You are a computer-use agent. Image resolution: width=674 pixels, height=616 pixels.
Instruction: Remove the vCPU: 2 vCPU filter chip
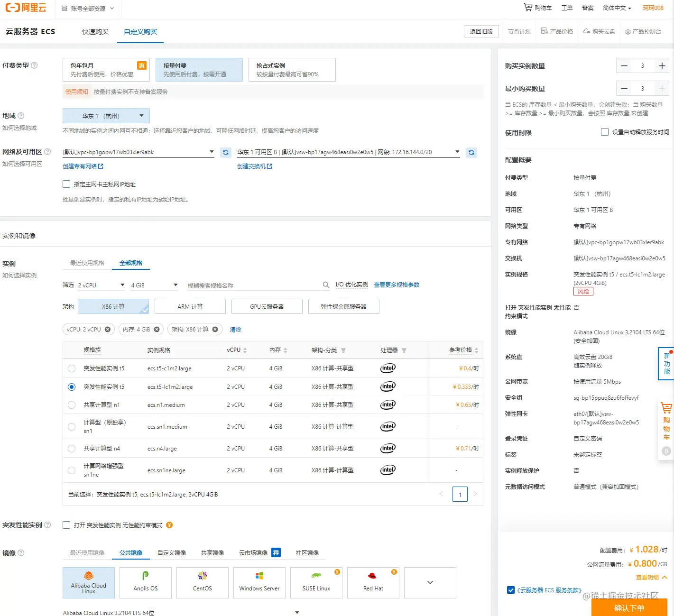[x=108, y=329]
